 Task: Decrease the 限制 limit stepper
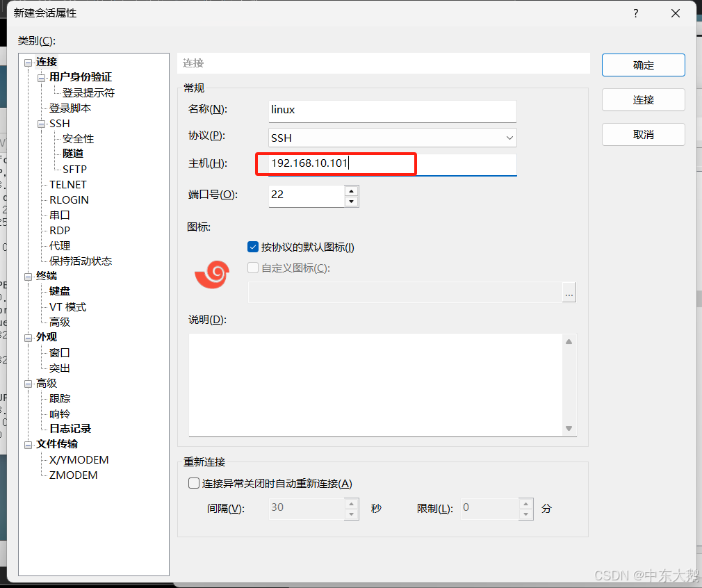click(525, 514)
